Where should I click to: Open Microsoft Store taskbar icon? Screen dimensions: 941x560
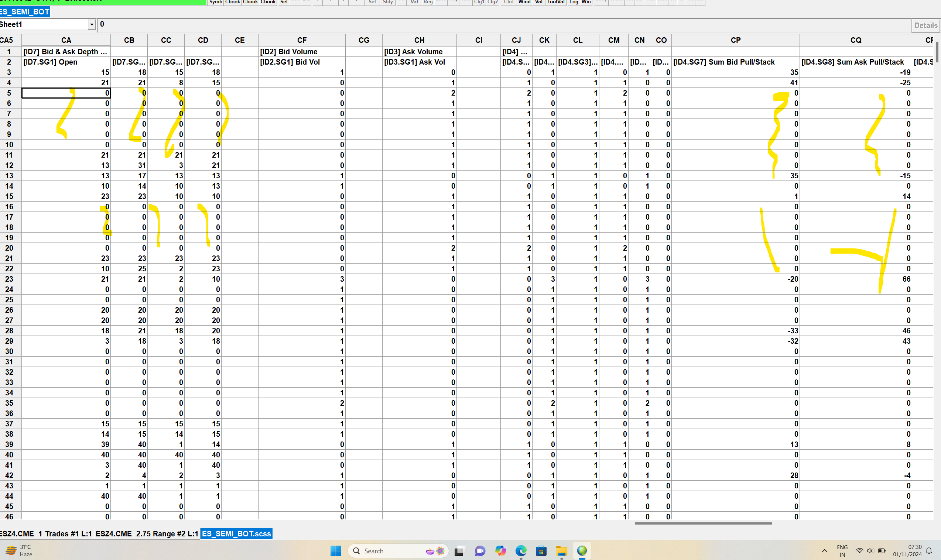[541, 551]
